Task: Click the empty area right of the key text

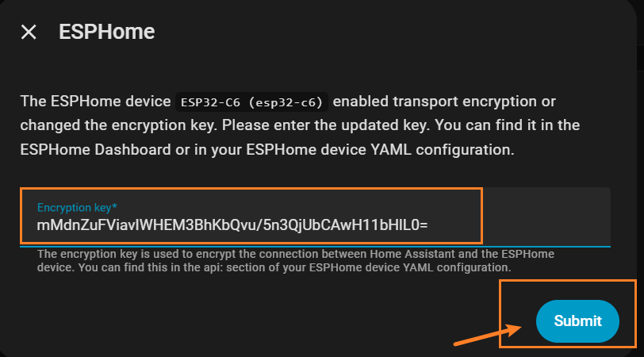Action: pos(539,225)
